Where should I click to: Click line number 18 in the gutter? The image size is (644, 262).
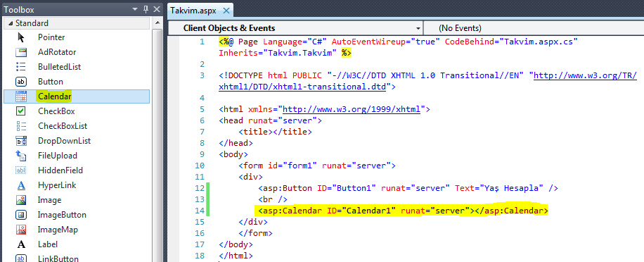[200, 256]
